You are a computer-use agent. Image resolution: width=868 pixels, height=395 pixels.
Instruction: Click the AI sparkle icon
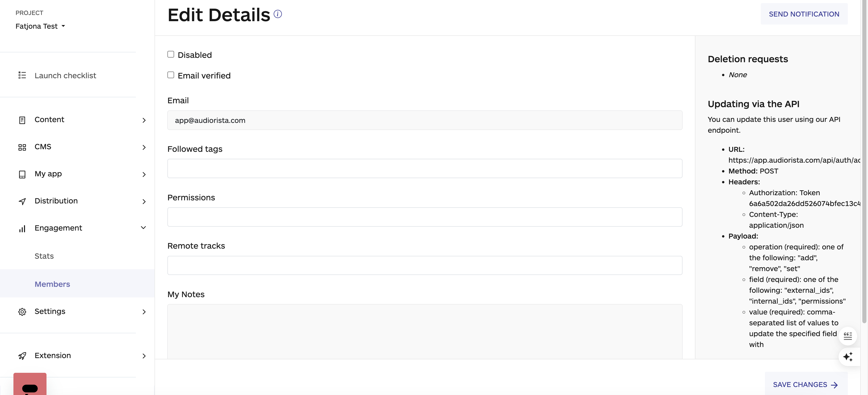pos(848,357)
